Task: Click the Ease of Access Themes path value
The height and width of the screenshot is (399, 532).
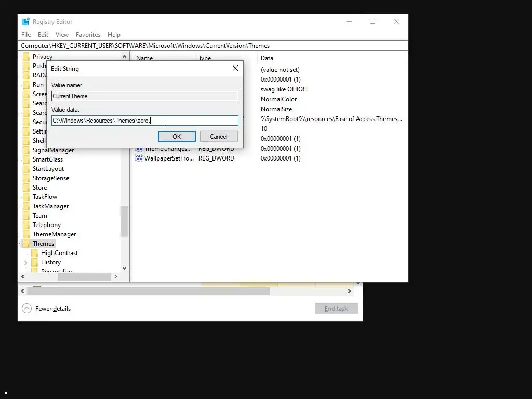Action: pyautogui.click(x=331, y=119)
